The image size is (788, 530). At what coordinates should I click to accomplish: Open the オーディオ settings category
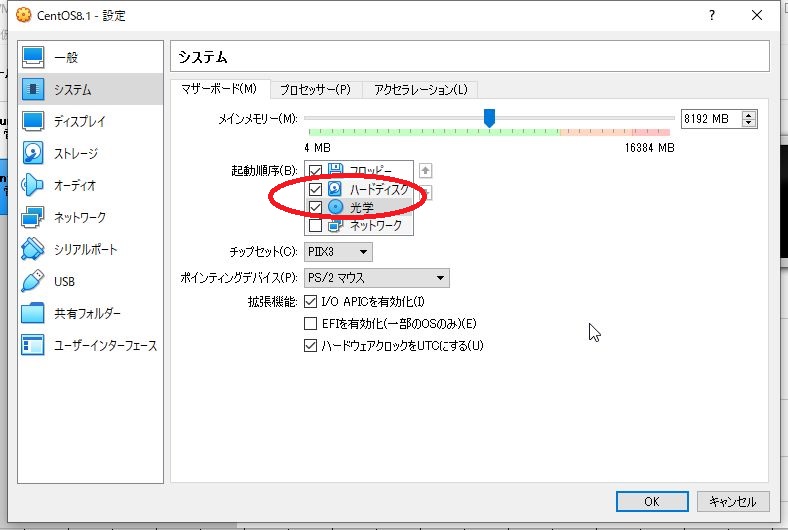coord(90,185)
